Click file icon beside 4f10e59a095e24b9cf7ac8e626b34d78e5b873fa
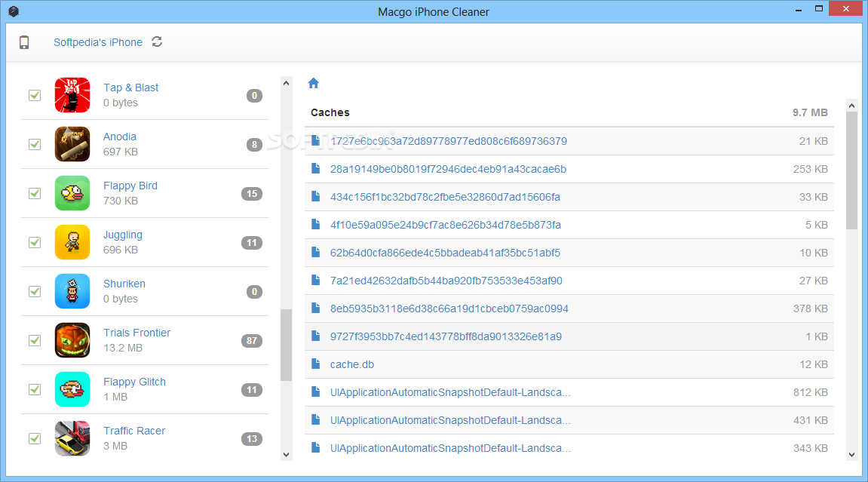The image size is (868, 482). (315, 224)
